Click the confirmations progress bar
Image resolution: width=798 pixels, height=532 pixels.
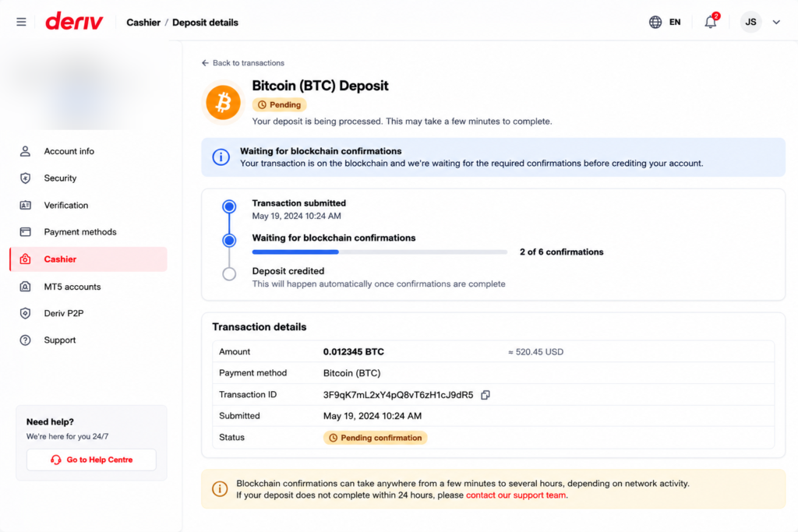[x=380, y=252]
